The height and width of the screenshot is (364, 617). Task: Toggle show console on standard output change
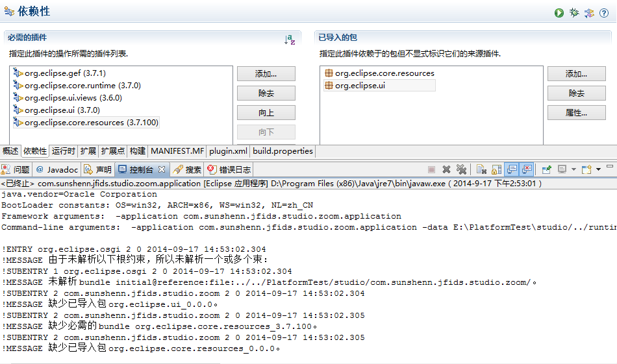pyautogui.click(x=512, y=169)
